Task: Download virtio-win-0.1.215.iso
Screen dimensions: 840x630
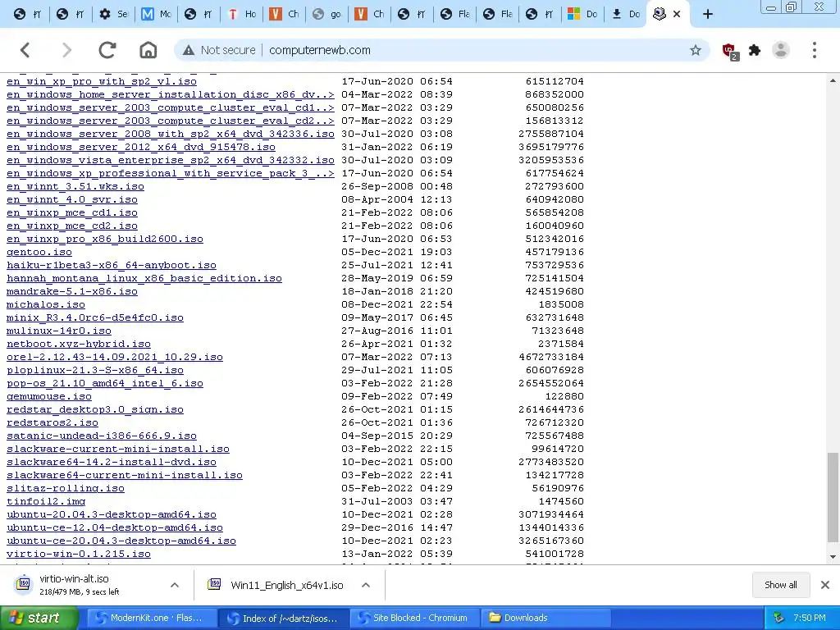Action: tap(78, 554)
